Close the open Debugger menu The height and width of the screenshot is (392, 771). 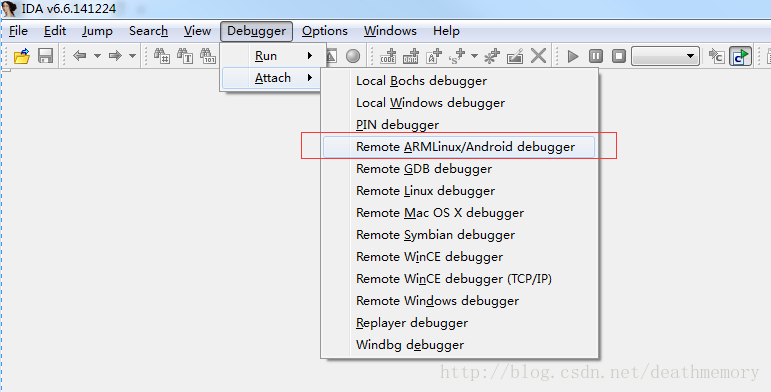pos(256,31)
